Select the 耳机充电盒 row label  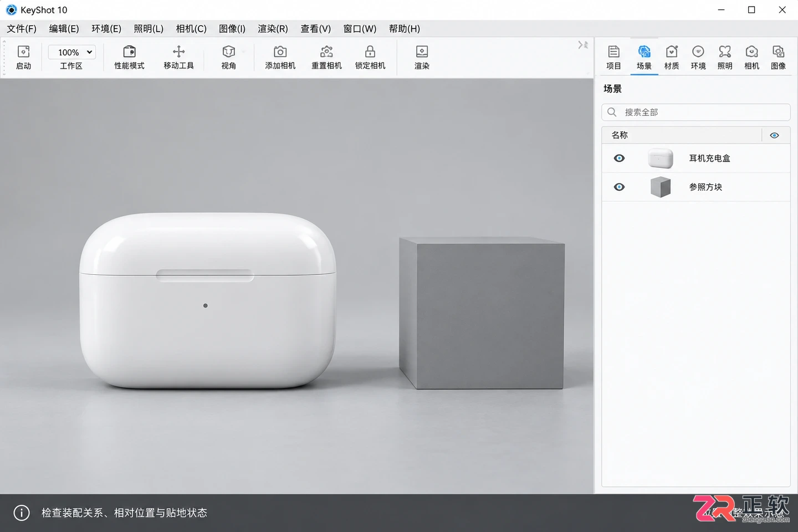tap(709, 158)
